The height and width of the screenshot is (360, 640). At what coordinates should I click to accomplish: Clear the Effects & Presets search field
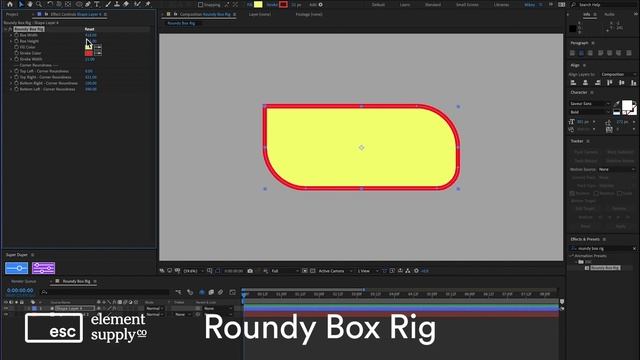[634, 248]
